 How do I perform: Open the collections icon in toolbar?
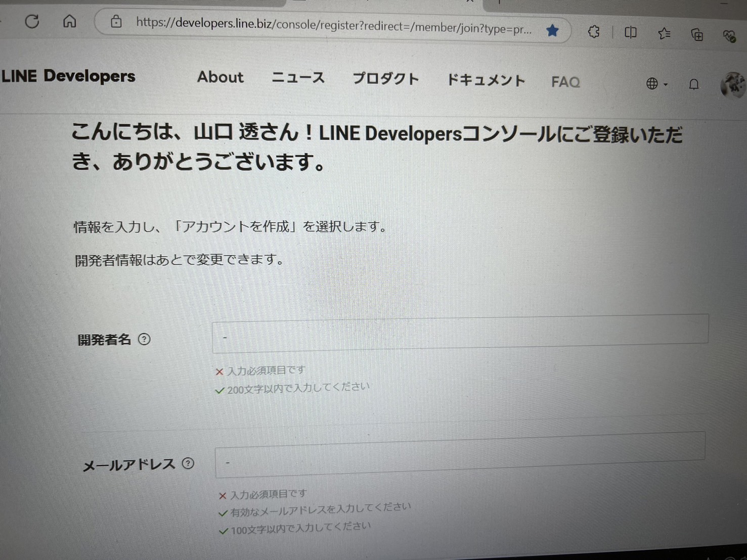(697, 35)
